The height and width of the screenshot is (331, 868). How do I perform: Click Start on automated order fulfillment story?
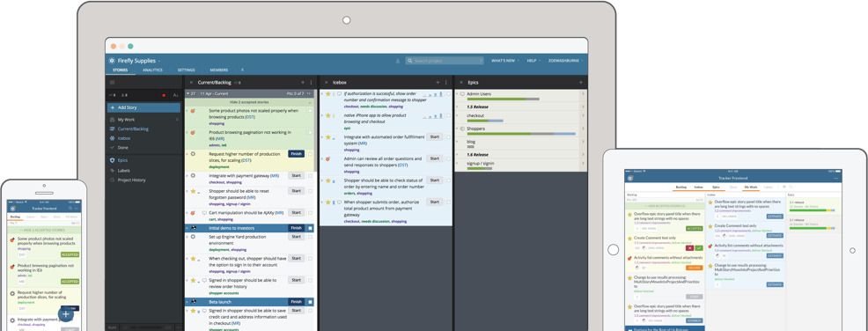click(x=435, y=136)
